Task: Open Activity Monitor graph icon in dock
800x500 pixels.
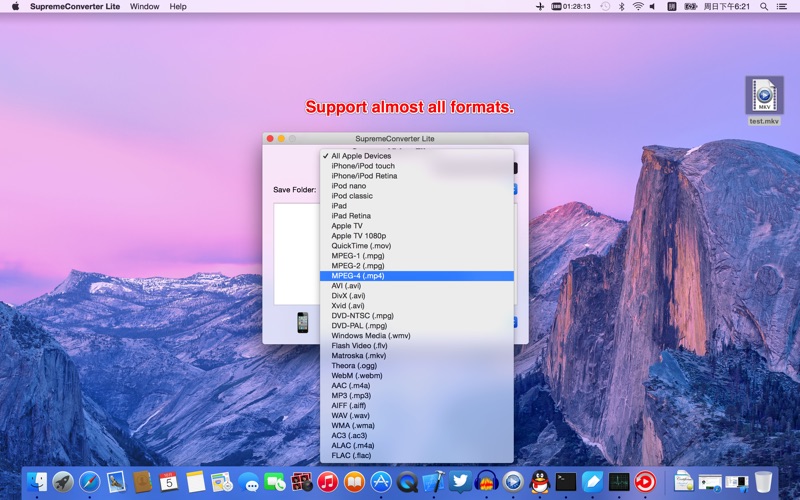Action: coord(619,482)
